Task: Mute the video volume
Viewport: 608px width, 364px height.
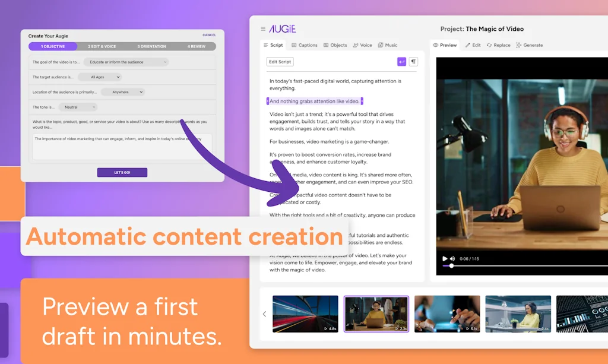Action: 452,258
